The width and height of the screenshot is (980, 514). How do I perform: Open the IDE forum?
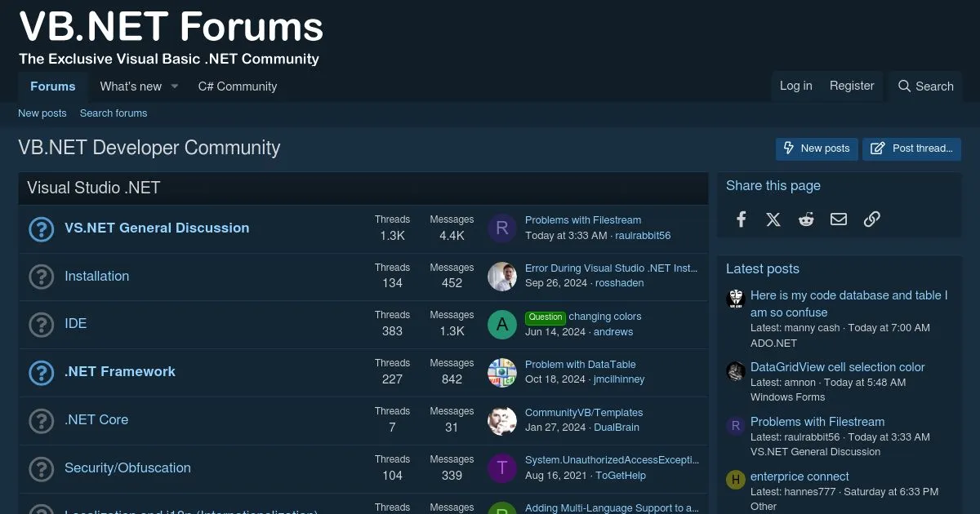point(75,324)
